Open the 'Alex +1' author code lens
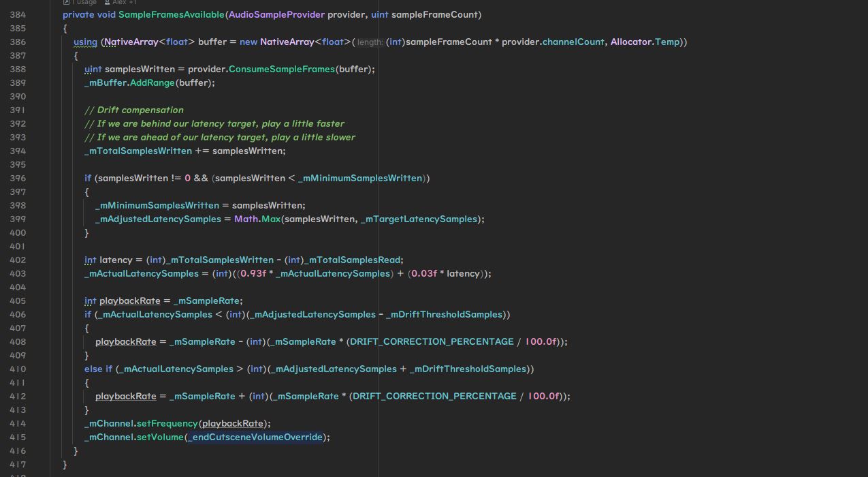This screenshot has height=477, width=868. click(x=123, y=3)
